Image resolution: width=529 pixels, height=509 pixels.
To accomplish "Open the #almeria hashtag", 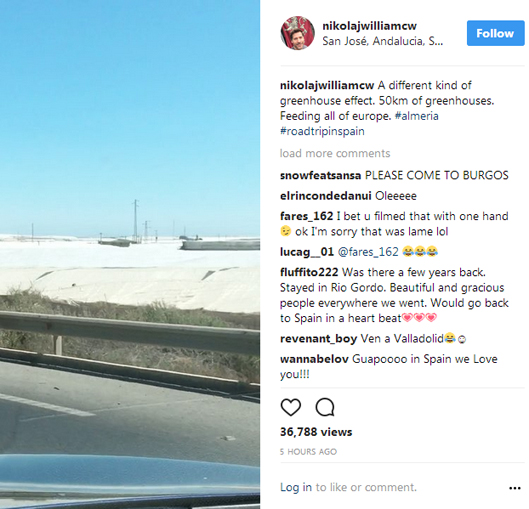I will point(416,116).
